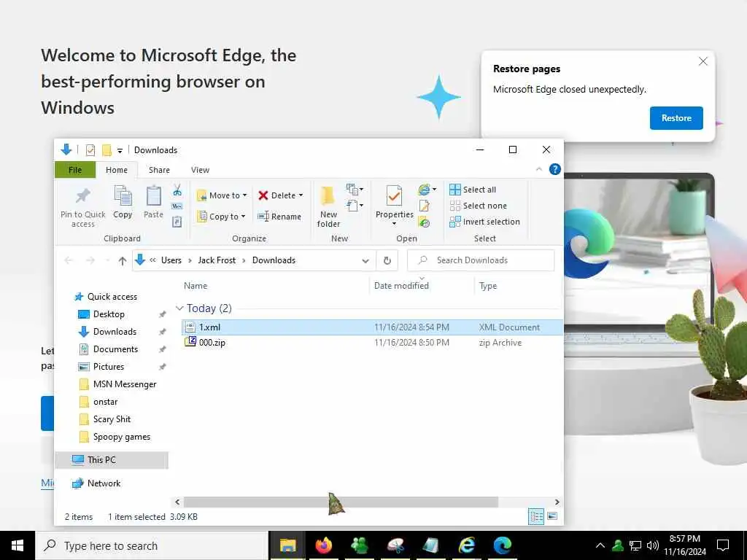Open the Easy access dropdown in the ribbon
Viewport: 747px width, 560px height.
pos(355,206)
